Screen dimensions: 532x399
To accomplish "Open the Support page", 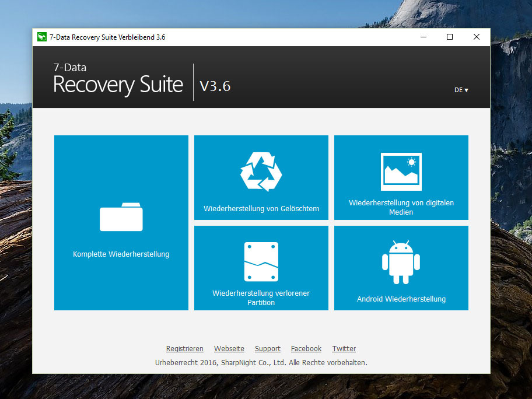I will pos(267,348).
